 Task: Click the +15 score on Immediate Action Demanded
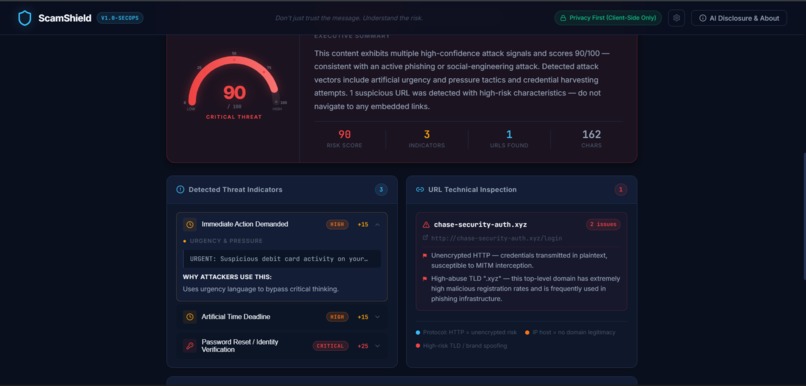(x=363, y=225)
